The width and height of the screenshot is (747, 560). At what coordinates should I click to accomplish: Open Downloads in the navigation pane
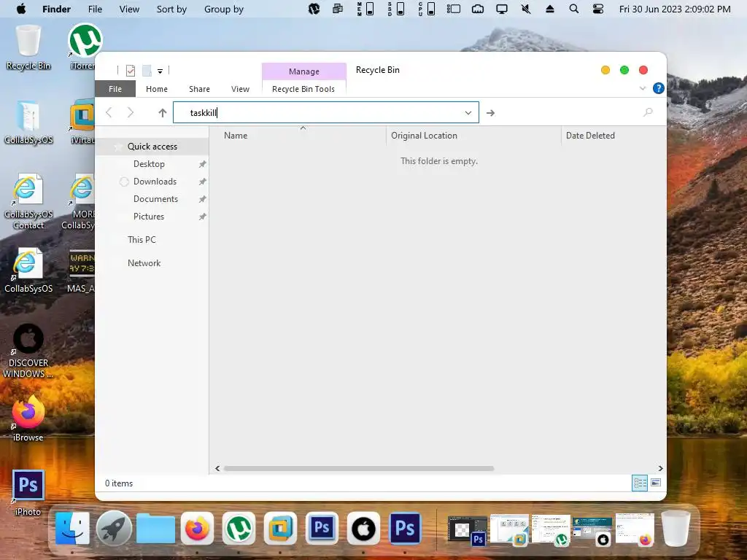click(155, 182)
